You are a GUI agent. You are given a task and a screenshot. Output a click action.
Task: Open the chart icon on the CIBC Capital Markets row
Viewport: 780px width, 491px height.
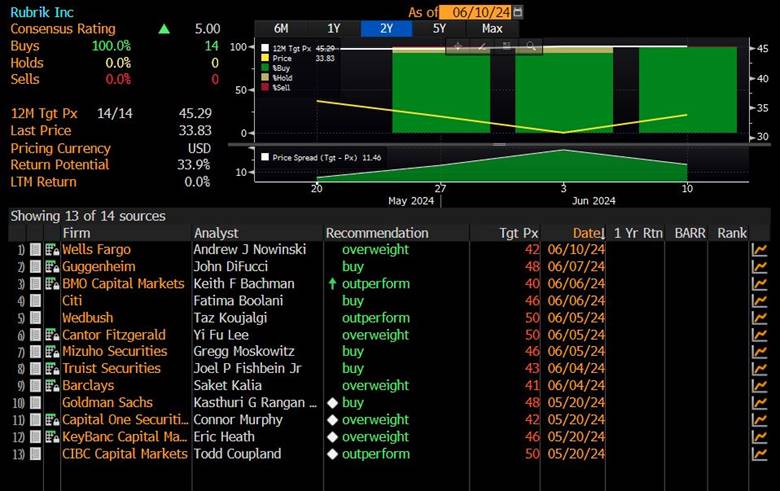(x=759, y=454)
